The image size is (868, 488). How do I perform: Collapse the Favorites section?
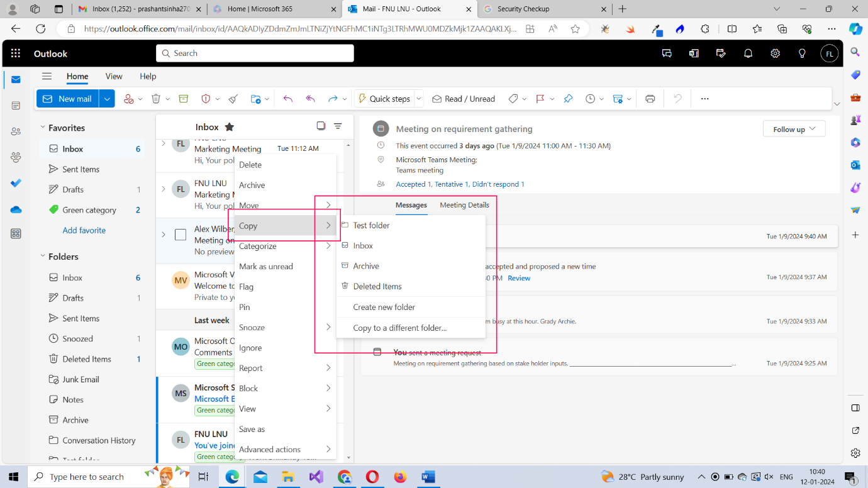pos(43,128)
